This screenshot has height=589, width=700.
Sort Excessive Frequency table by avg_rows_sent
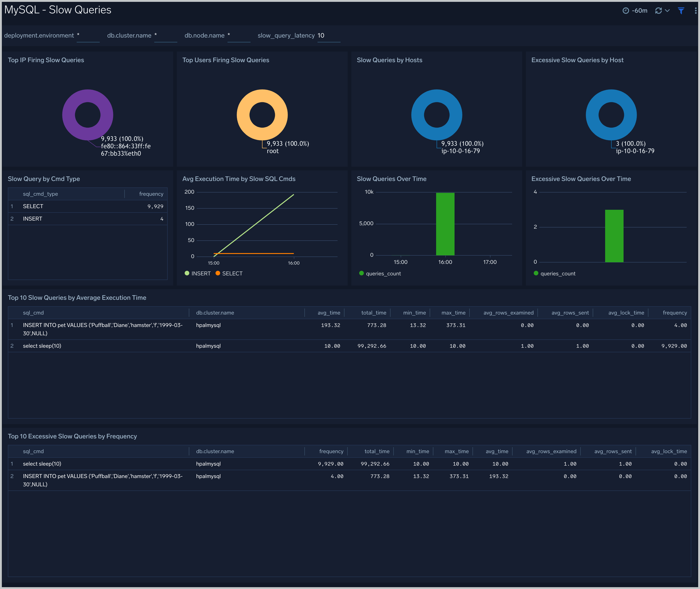click(x=613, y=452)
